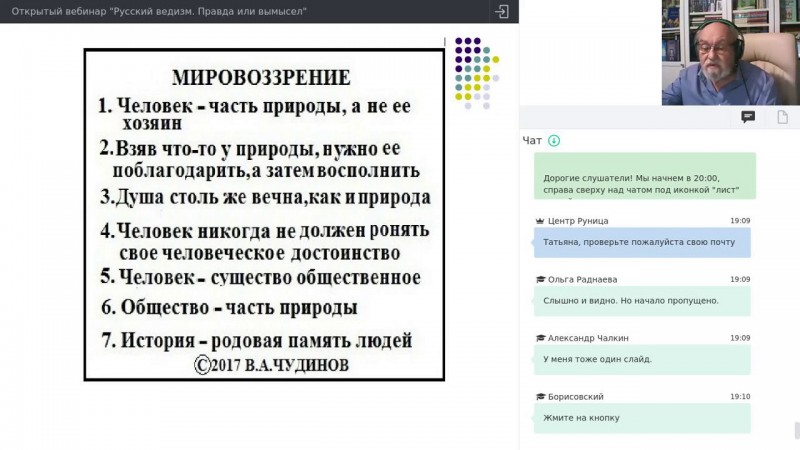800x450 pixels.
Task: Click message 'Жмите на кнопку'
Action: 642,418
